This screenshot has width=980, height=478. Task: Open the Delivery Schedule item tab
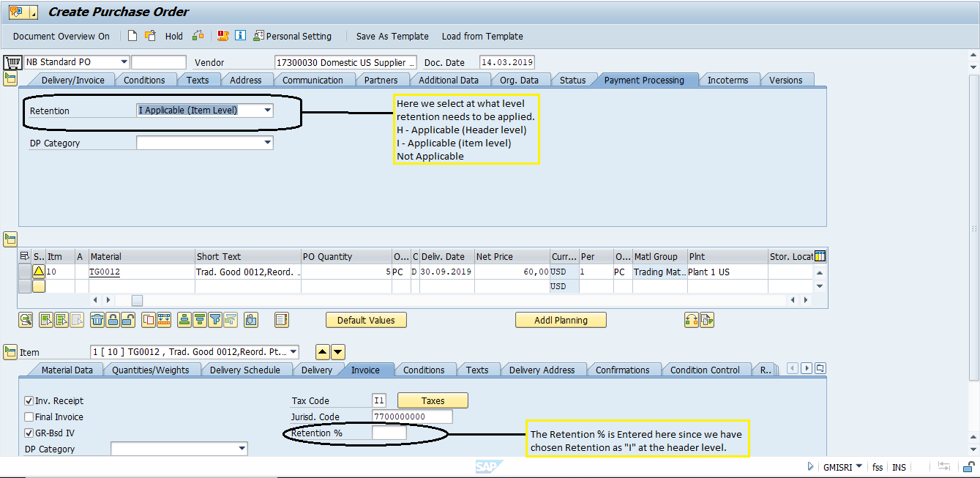(x=244, y=370)
